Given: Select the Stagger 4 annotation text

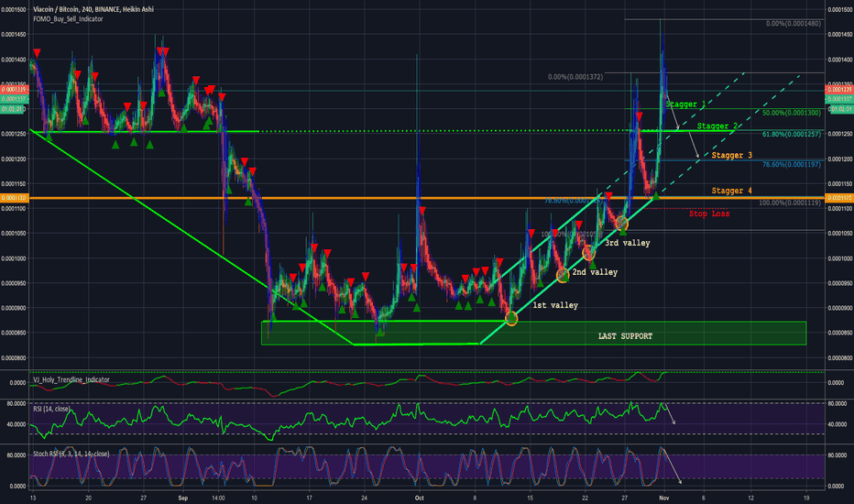Looking at the screenshot, I should pos(732,191).
